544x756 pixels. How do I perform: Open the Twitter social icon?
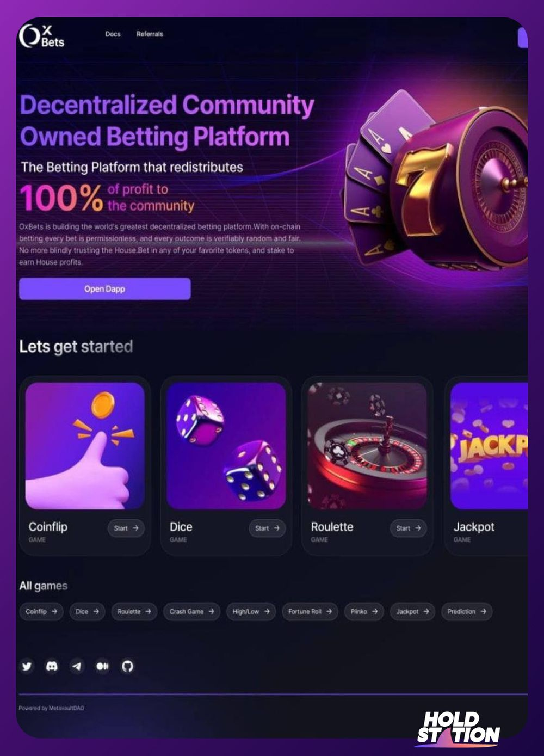pos(27,666)
